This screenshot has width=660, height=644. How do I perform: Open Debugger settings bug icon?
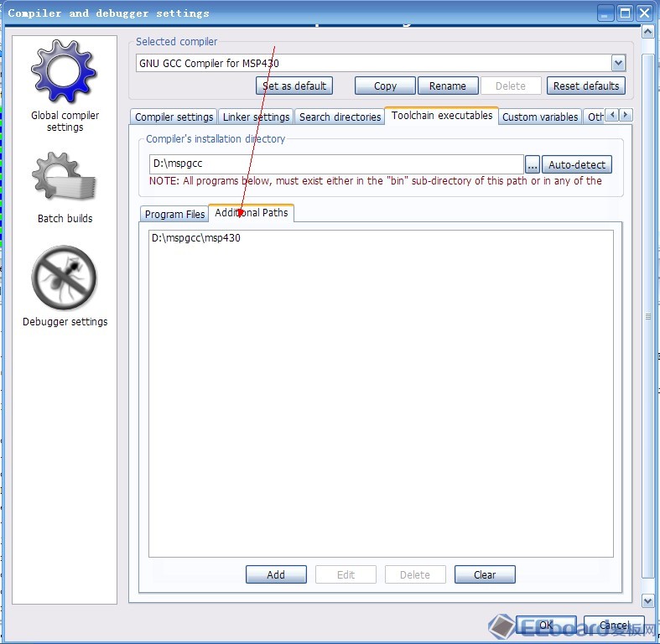pos(65,278)
